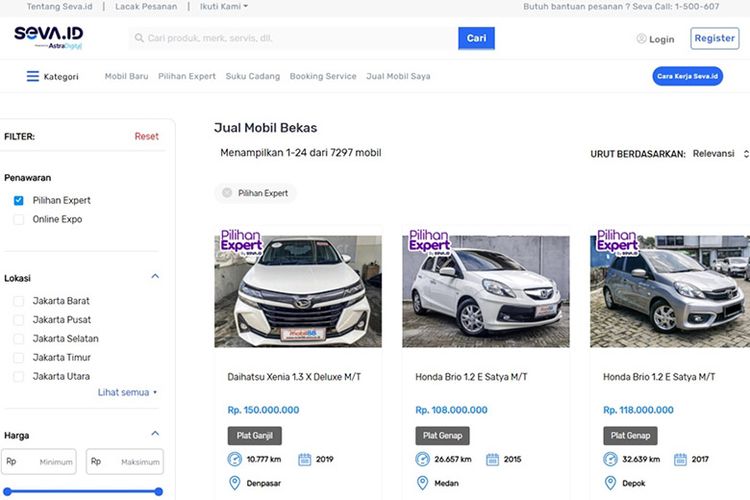Click location pin icon beside Medan

423,484
